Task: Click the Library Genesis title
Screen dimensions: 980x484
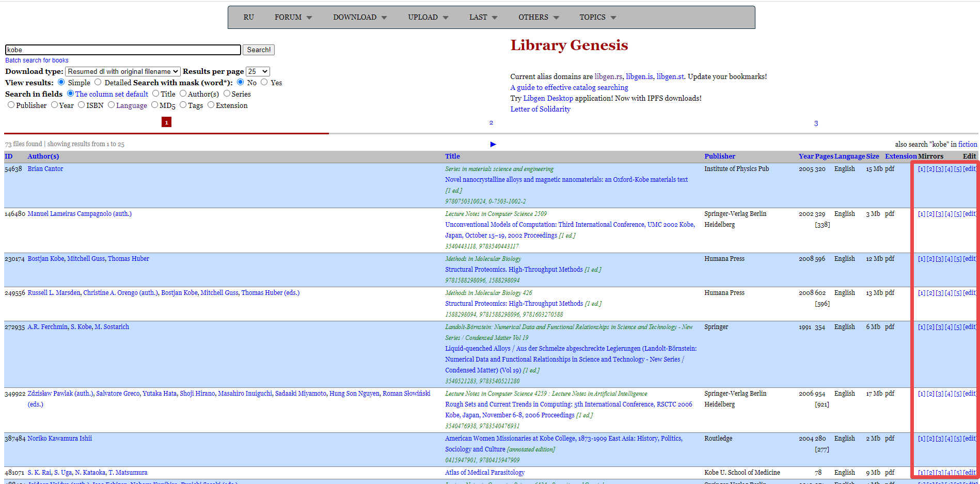Action: [x=569, y=45]
